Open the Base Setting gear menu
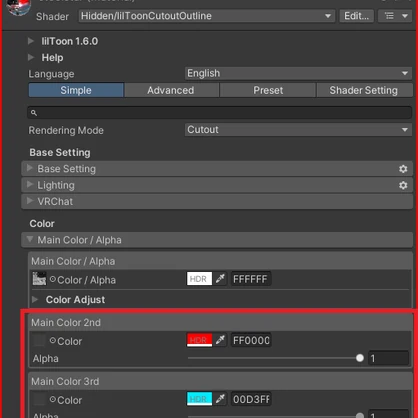The image size is (418, 418). [403, 169]
